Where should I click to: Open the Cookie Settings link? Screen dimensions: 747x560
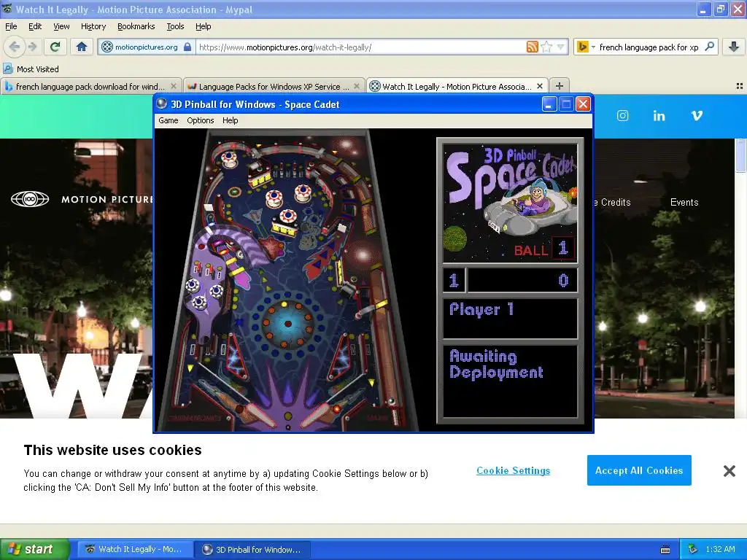(x=513, y=470)
